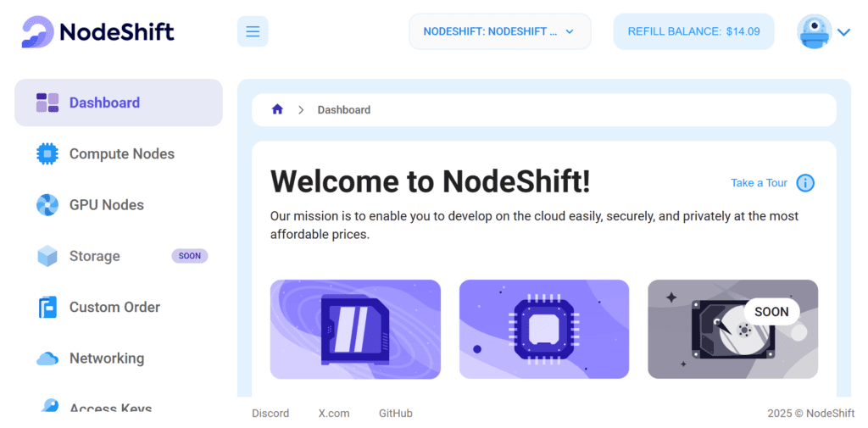Go to home via breadcrumb icon
The width and height of the screenshot is (868, 428).
click(277, 109)
